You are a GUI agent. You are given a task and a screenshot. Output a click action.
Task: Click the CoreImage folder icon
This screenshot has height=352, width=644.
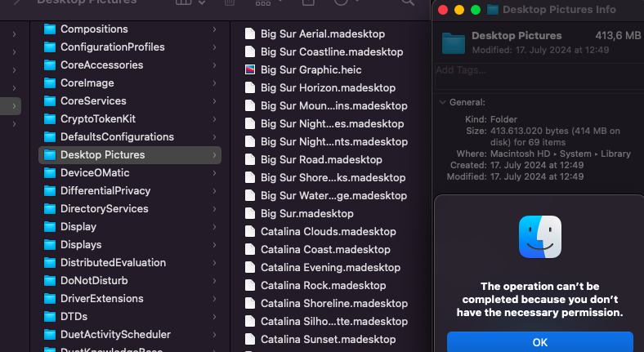click(x=50, y=83)
